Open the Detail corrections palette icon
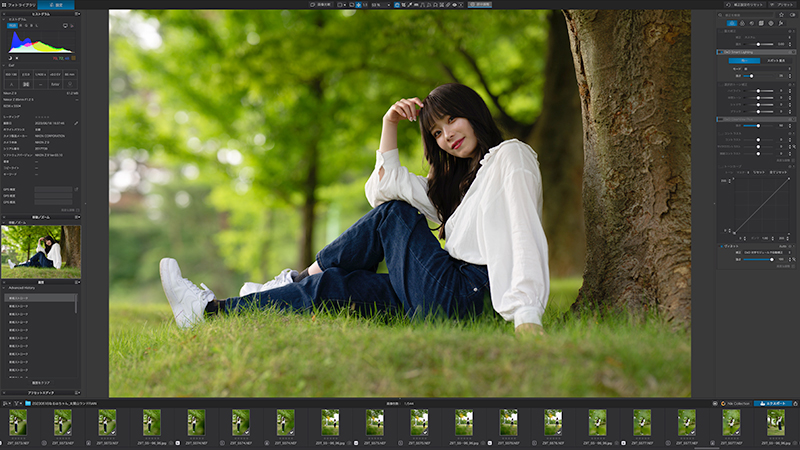 click(x=752, y=23)
